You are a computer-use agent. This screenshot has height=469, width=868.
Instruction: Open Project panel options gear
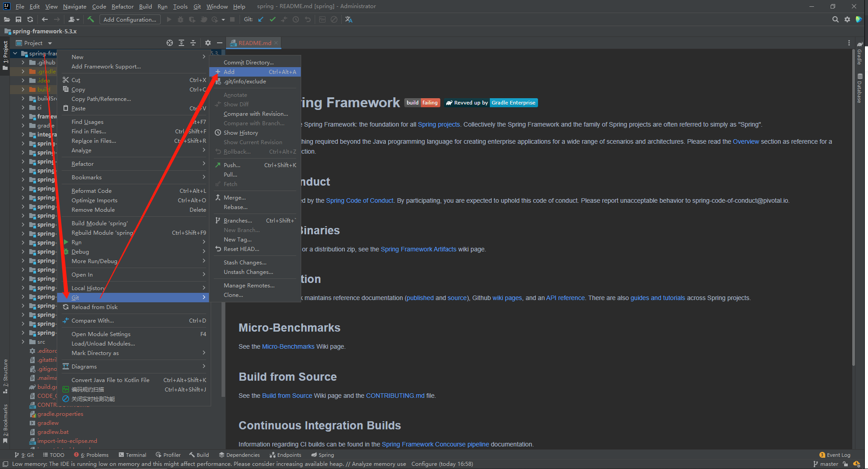click(208, 43)
